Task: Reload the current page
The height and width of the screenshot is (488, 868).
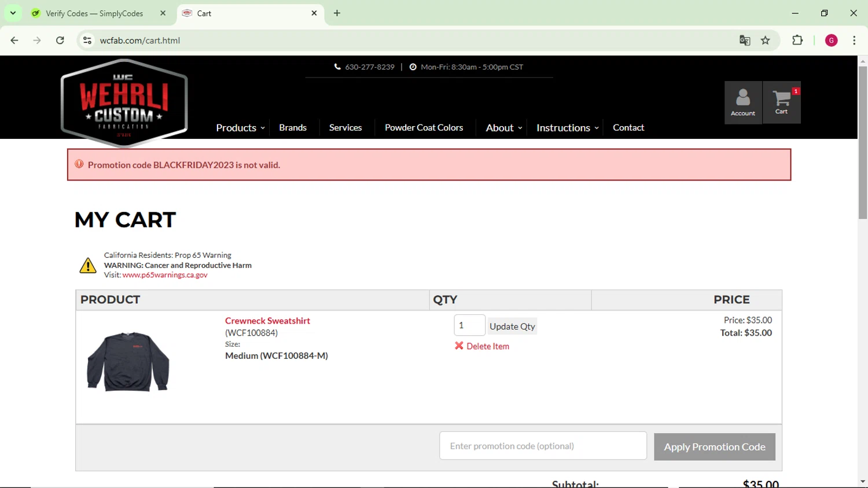Action: (60, 41)
